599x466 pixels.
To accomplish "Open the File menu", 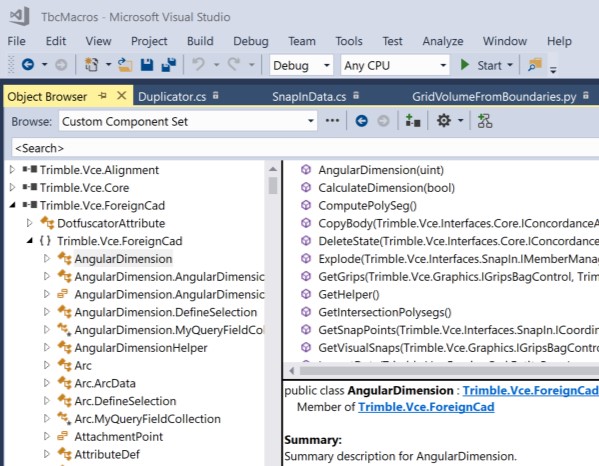I will pyautogui.click(x=16, y=41).
